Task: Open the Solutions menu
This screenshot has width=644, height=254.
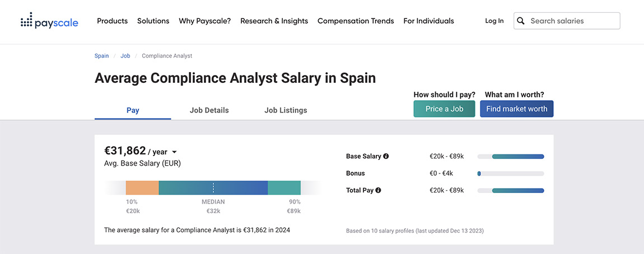Action: tap(153, 21)
